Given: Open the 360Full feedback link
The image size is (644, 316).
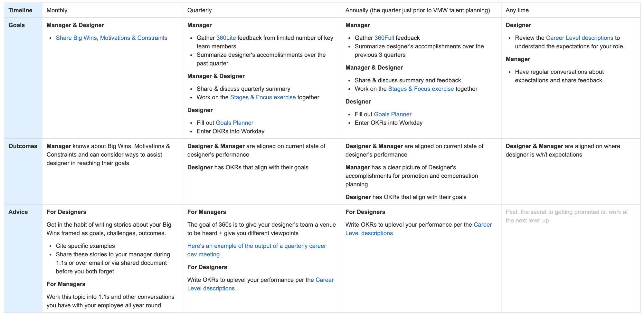Looking at the screenshot, I should click(x=384, y=38).
